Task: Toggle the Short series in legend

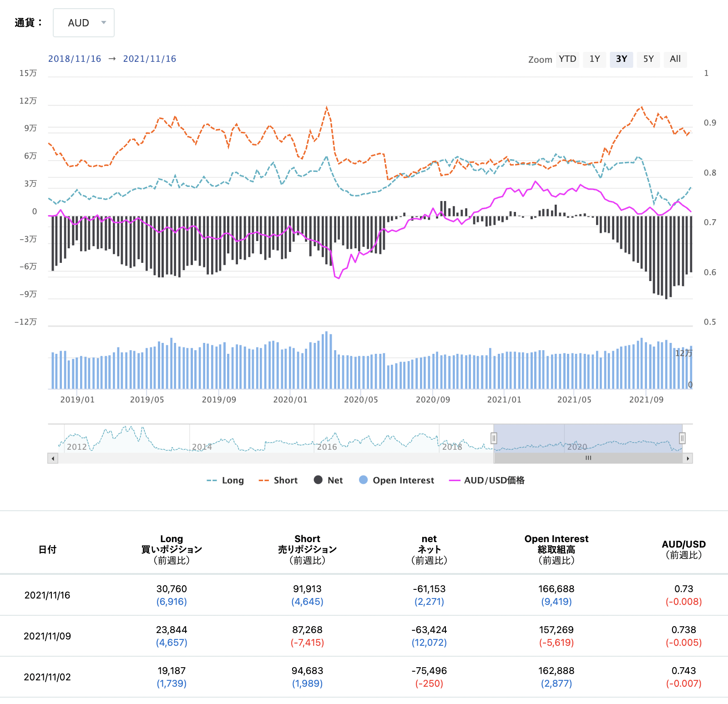Action: pos(278,480)
